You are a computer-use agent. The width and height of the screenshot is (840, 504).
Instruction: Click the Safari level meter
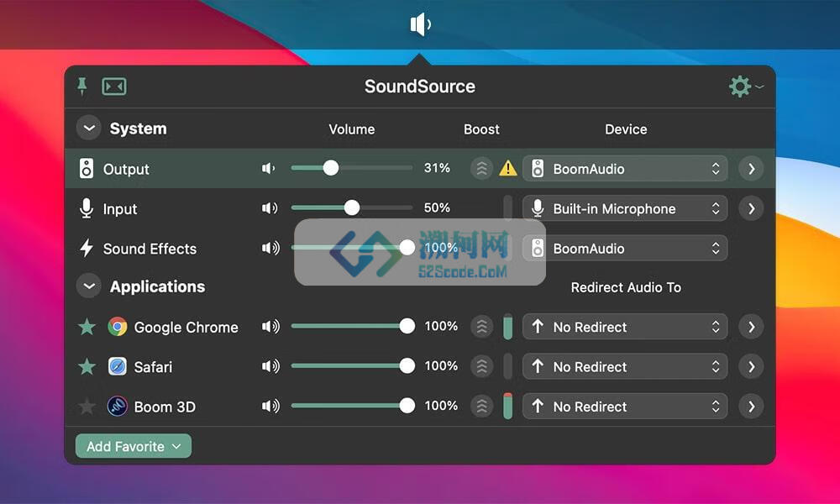pyautogui.click(x=507, y=366)
